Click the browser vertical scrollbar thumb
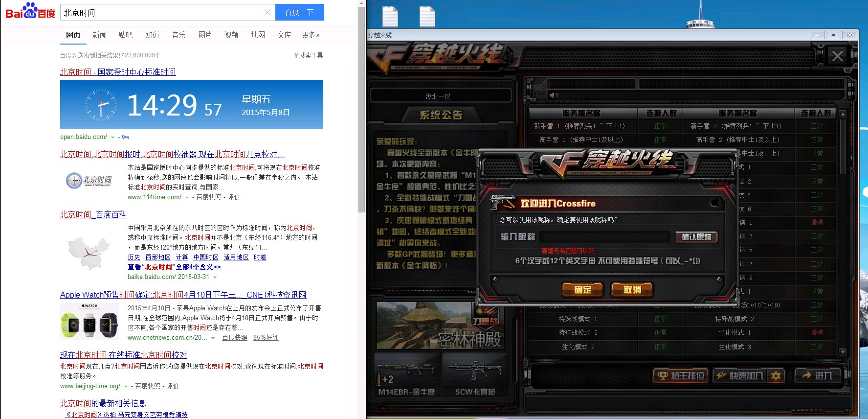 click(361, 110)
